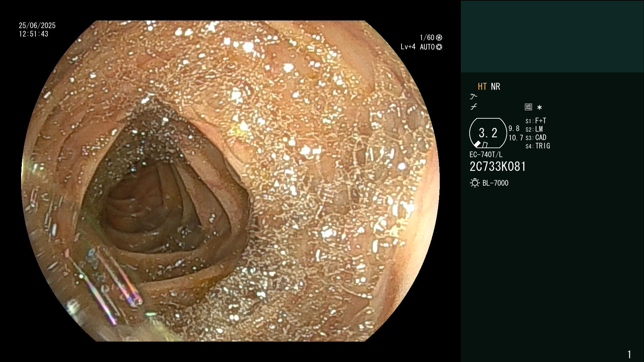
Task: Click the Lv+4 brightness level
Action: 408,47
